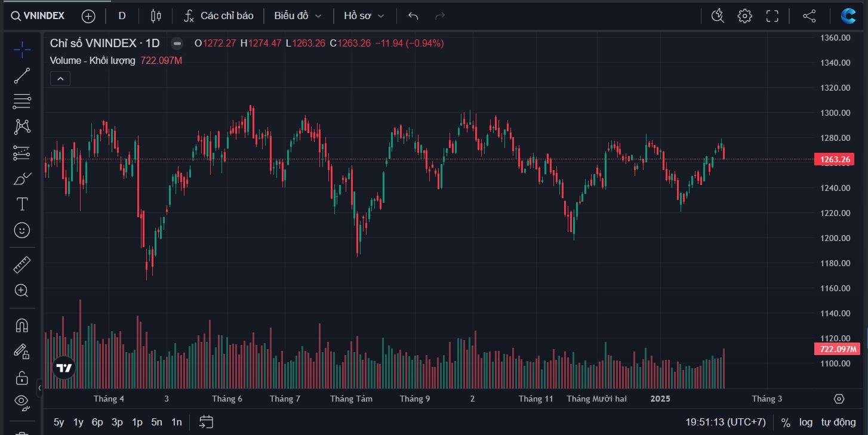Open Các chỉ báo indicators menu
This screenshot has width=868, height=435.
pos(218,16)
